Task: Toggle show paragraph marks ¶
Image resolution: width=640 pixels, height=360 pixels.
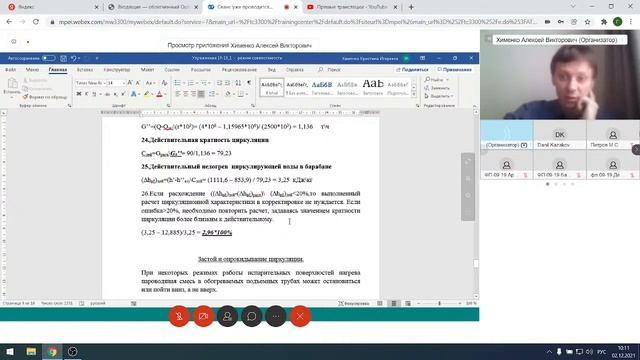Action: (249, 83)
